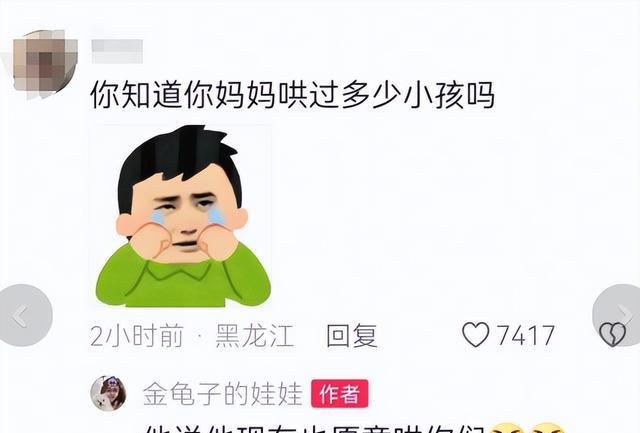Viewport: 640px width, 433px height.
Task: Open the author's partially visible reply text
Action: [316, 429]
